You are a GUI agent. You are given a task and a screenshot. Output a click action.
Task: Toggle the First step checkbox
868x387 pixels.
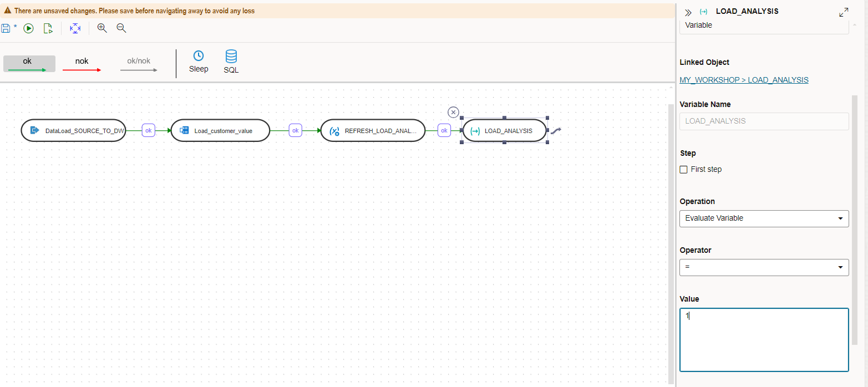683,169
